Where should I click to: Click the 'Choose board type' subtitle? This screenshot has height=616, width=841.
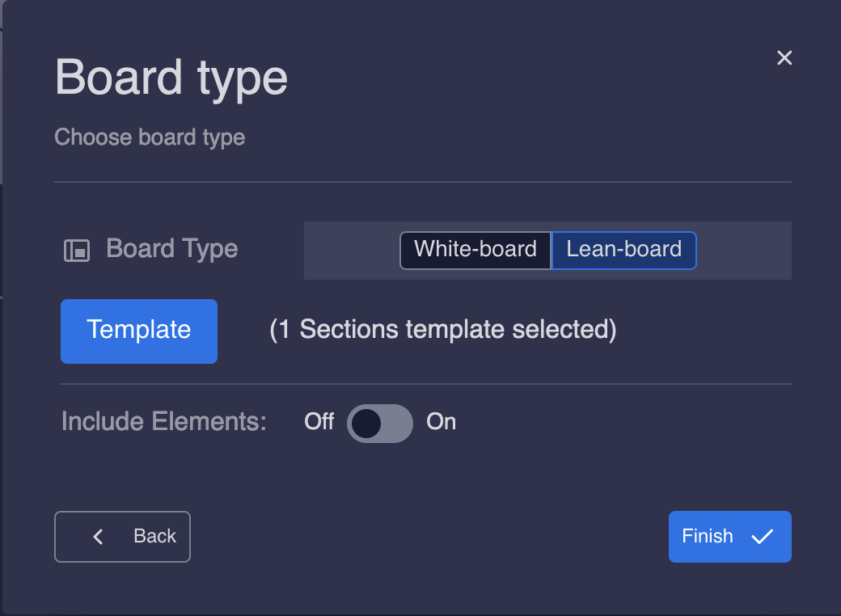pyautogui.click(x=150, y=137)
